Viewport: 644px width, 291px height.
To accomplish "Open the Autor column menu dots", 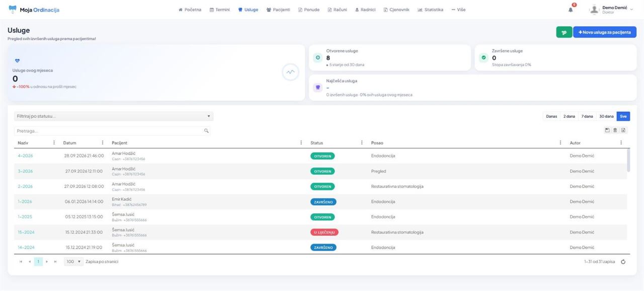I will coord(621,143).
